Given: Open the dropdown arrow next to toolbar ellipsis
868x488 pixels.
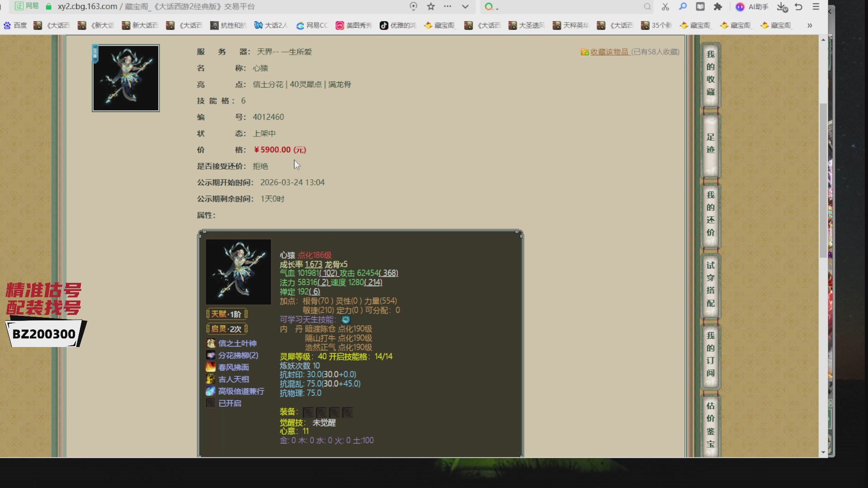Looking at the screenshot, I should pyautogui.click(x=466, y=7).
